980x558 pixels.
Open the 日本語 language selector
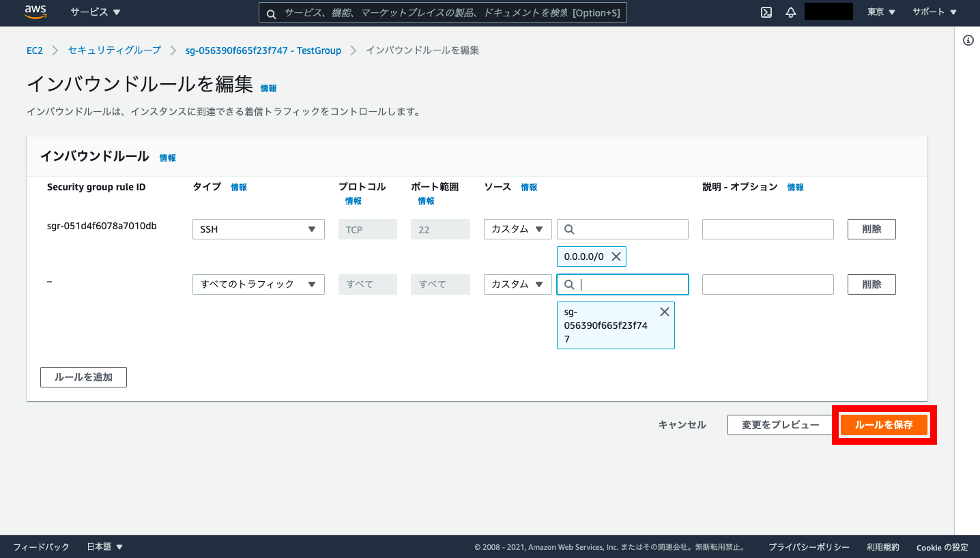click(105, 547)
